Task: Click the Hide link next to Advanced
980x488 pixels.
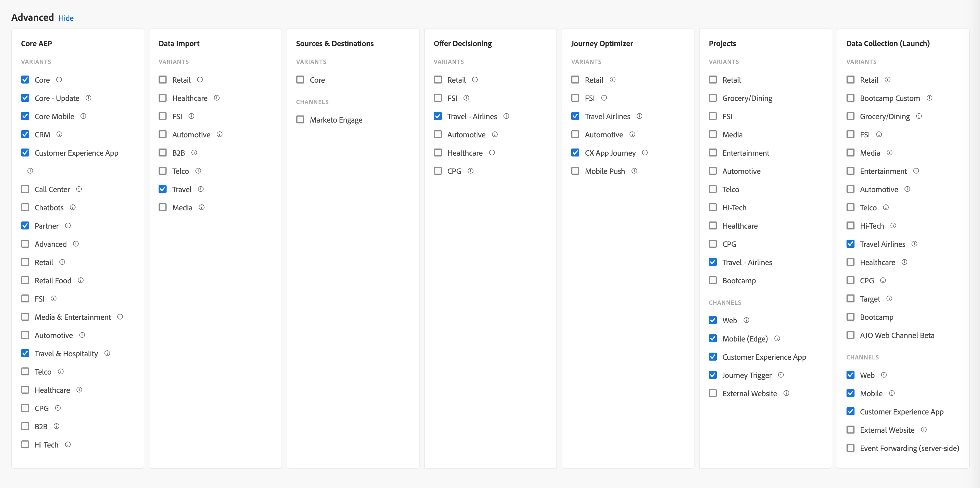Action: click(66, 18)
